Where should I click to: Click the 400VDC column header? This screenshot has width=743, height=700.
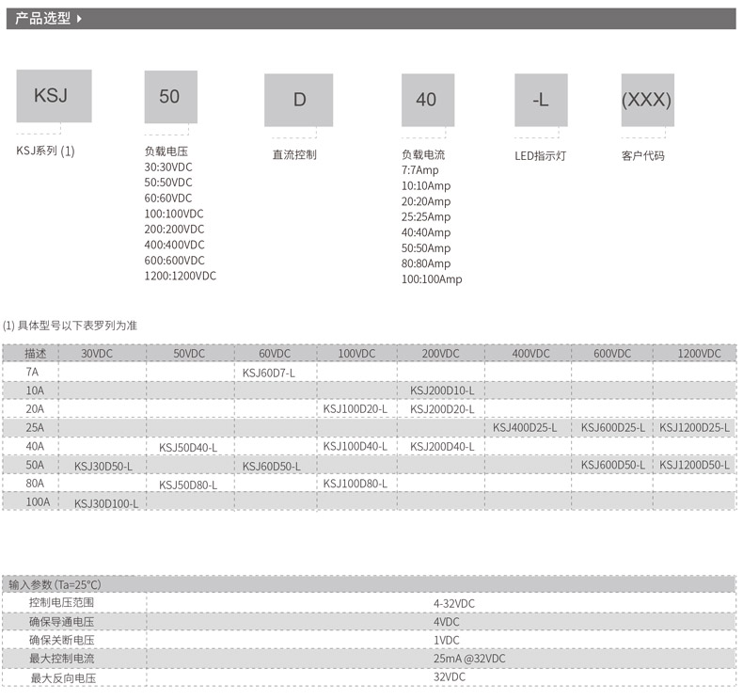tap(530, 354)
